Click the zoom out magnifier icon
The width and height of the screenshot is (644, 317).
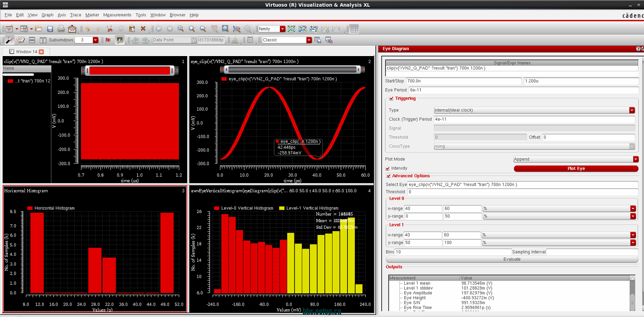203,29
